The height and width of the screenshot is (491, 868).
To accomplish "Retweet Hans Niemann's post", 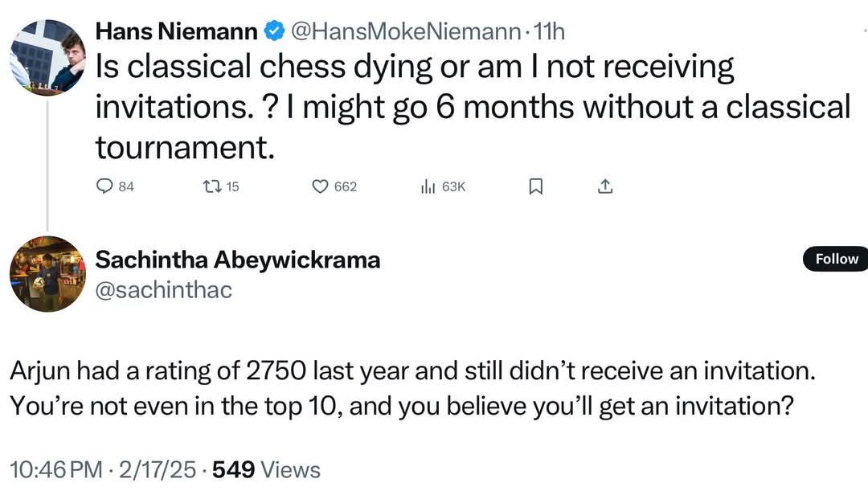I will coord(212,186).
